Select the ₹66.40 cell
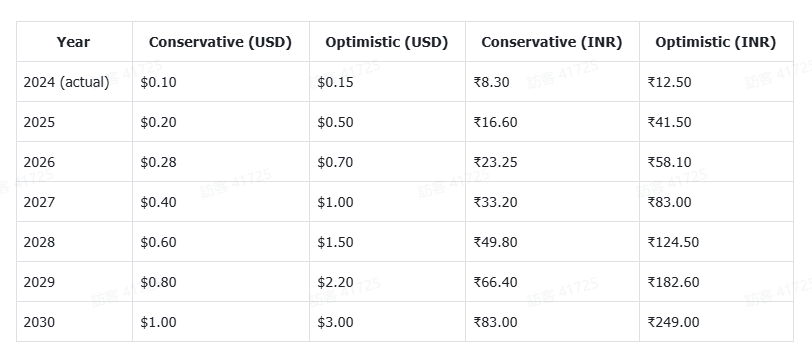 (552, 282)
